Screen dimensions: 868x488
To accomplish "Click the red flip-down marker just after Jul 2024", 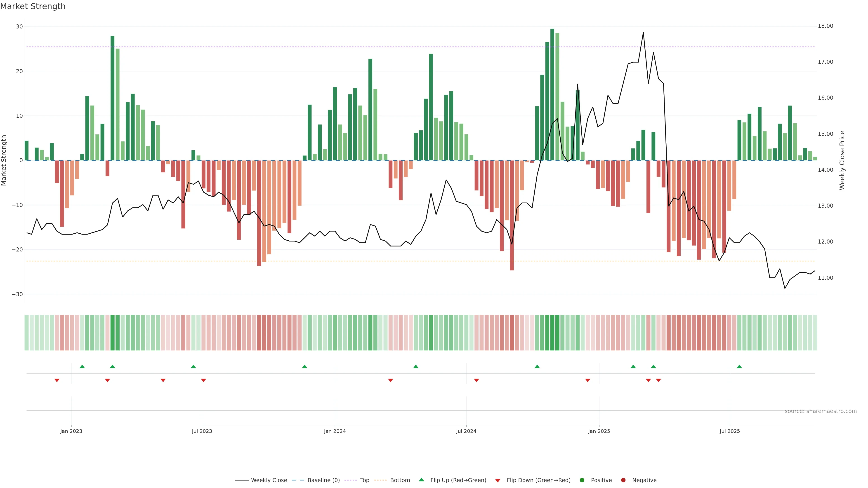I will click(x=476, y=380).
